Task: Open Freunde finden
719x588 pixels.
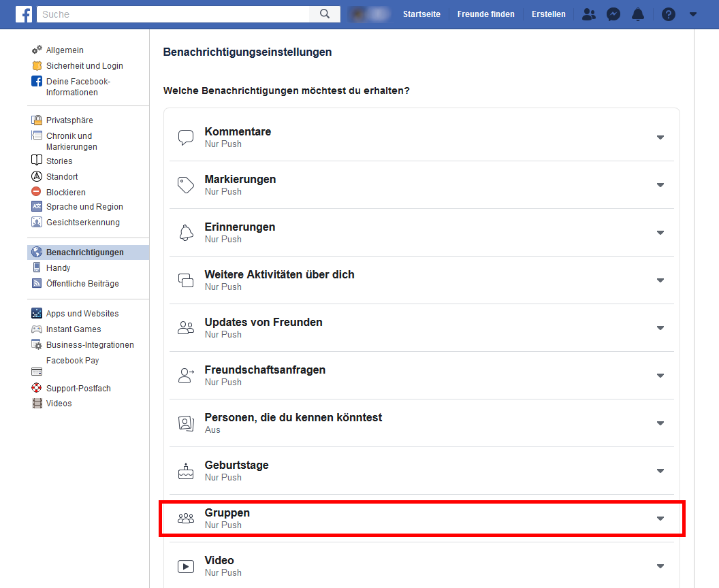Action: pyautogui.click(x=485, y=14)
